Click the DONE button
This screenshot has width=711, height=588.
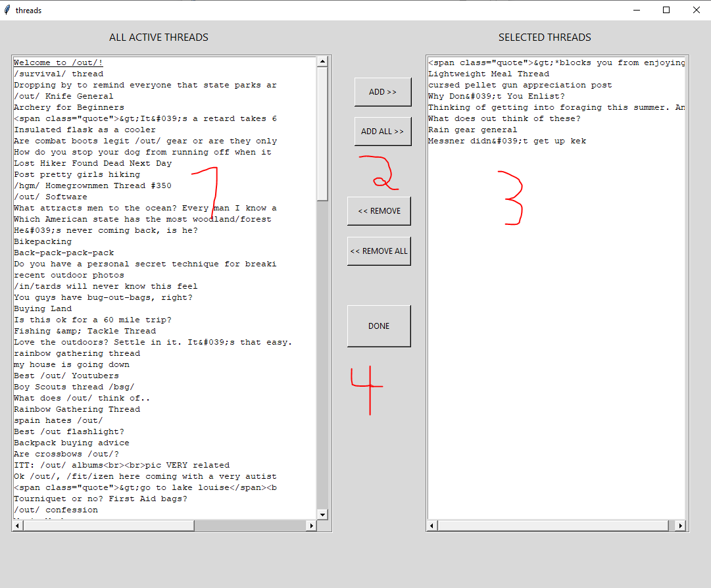coord(379,326)
